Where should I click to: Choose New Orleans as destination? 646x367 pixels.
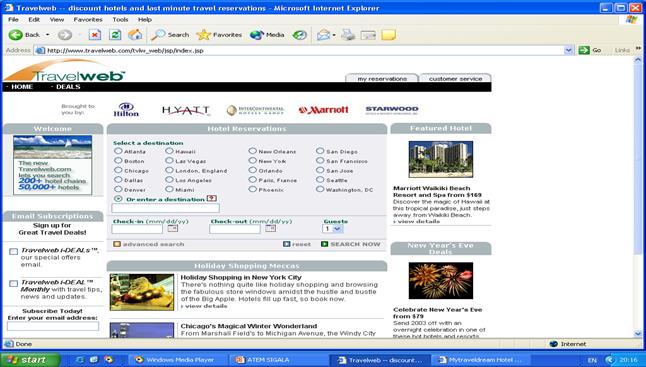coord(253,151)
